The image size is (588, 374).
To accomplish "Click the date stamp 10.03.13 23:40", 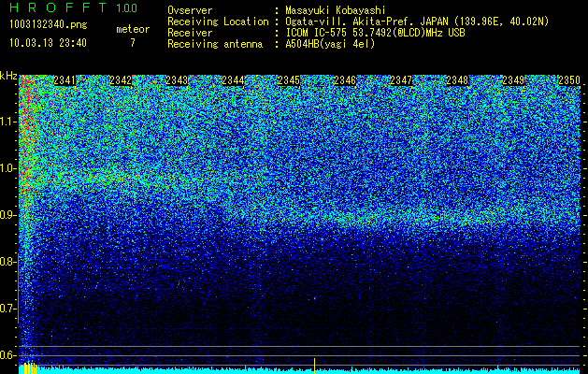I will coord(48,43).
